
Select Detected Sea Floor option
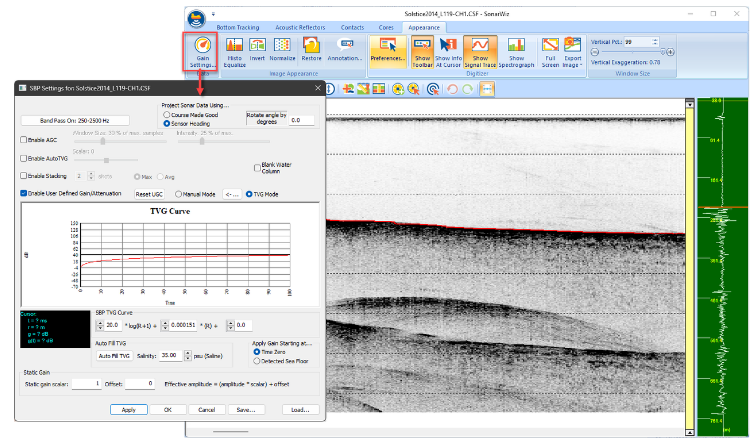pyautogui.click(x=257, y=361)
